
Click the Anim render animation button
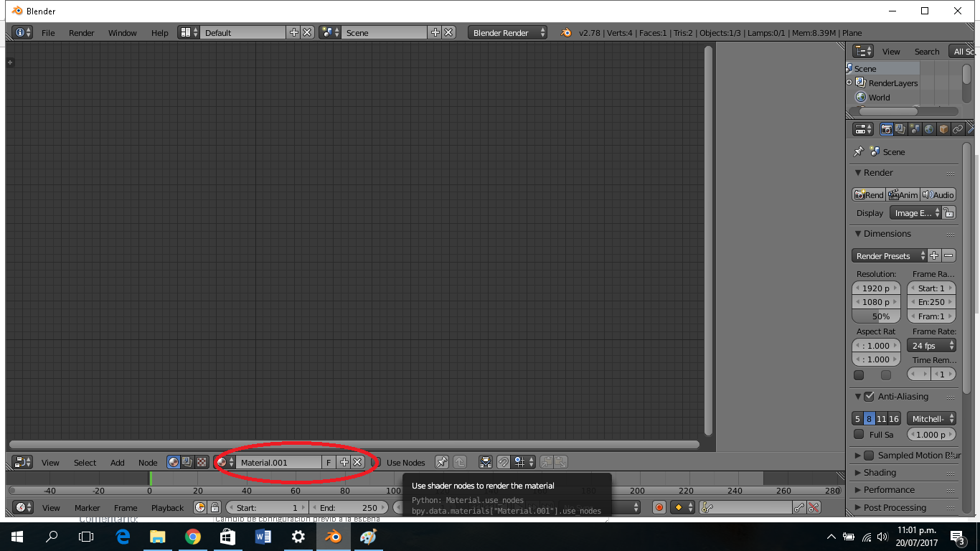click(x=903, y=194)
